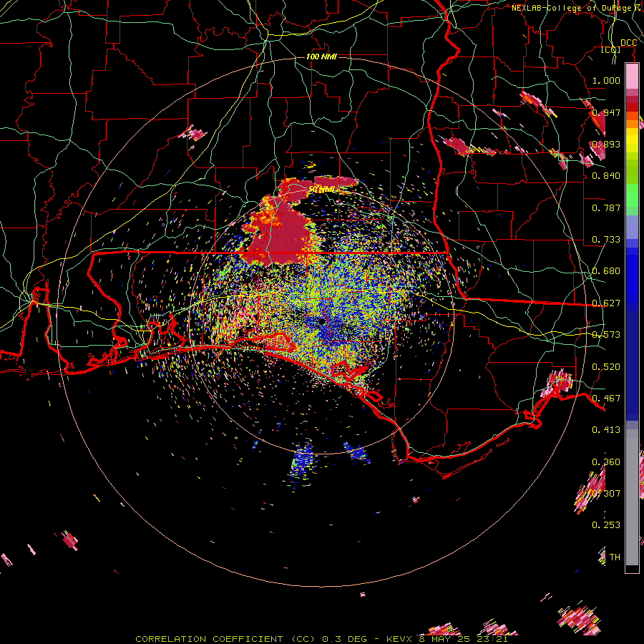Click the black radar site dot at center
Image resolution: width=644 pixels, height=644 pixels.
(x=321, y=321)
